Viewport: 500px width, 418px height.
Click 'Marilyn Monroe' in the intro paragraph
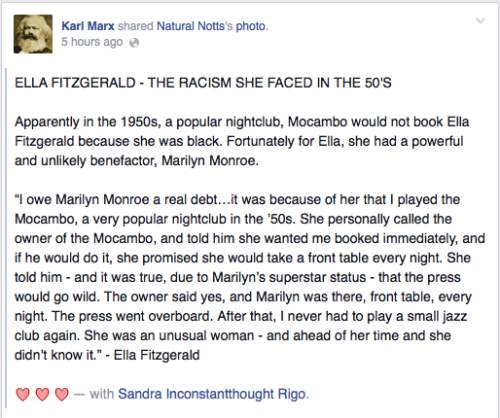click(x=209, y=161)
